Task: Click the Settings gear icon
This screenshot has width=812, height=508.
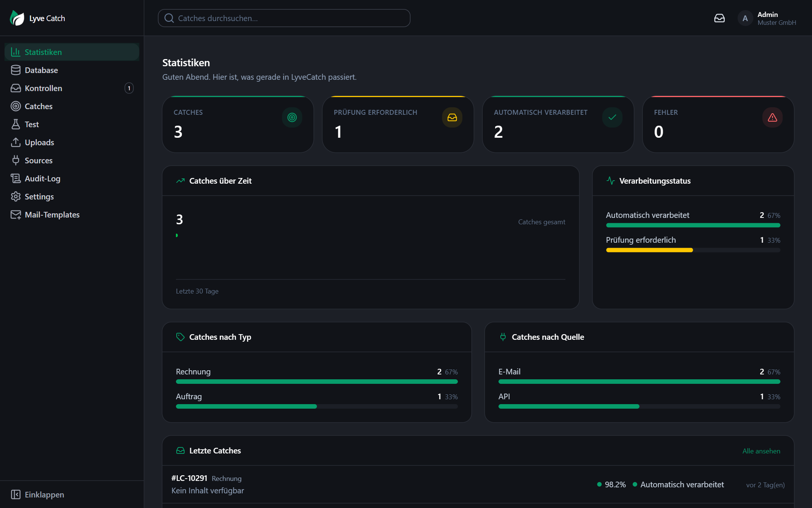Action: tap(16, 196)
